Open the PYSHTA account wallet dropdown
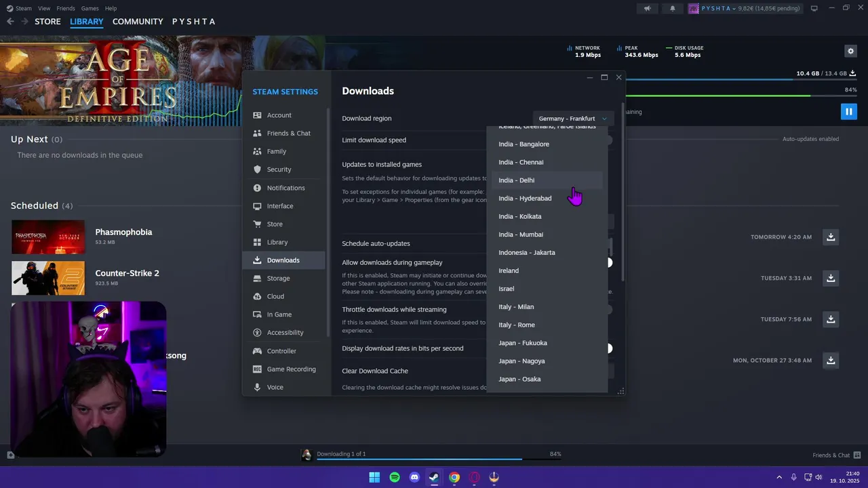868x488 pixels. (745, 8)
